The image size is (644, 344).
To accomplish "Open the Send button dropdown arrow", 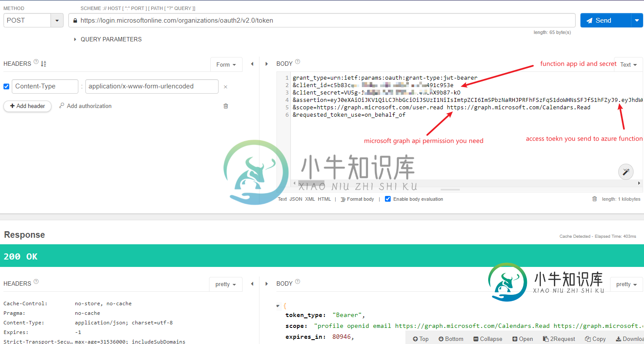I will click(x=637, y=20).
